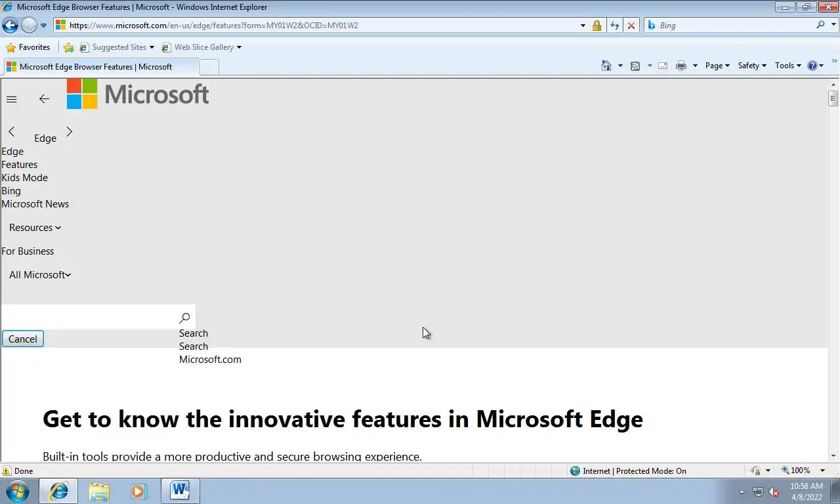This screenshot has width=840, height=504.
Task: Open Suggested Sites in favorites bar
Action: (x=117, y=47)
